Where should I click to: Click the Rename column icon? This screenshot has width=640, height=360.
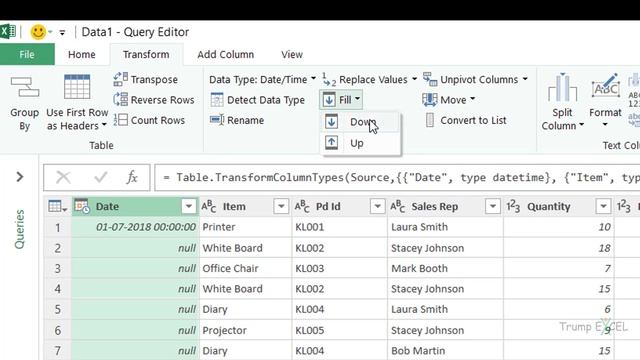(217, 120)
